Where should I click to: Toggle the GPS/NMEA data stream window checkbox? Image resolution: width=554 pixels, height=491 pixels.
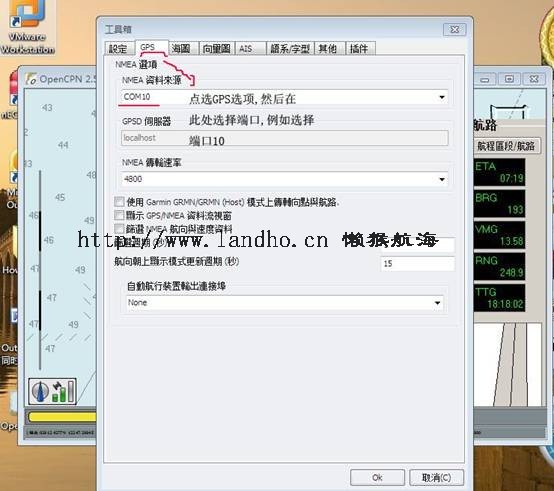click(x=119, y=215)
